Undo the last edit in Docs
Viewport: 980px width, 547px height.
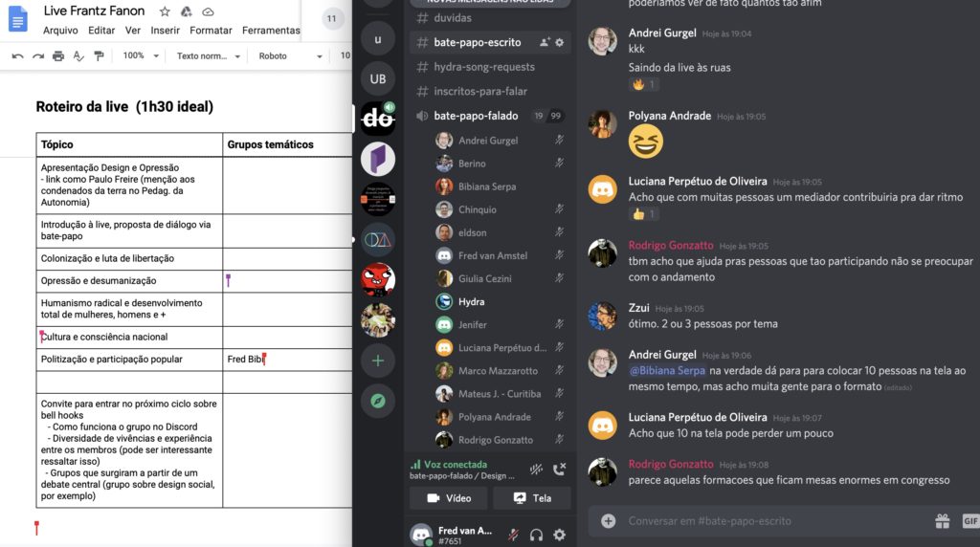click(x=17, y=56)
